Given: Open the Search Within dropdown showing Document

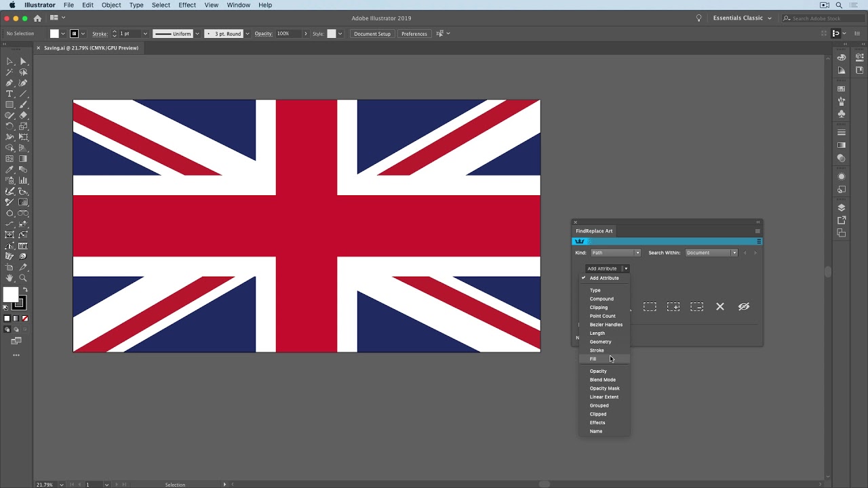Looking at the screenshot, I should pyautogui.click(x=711, y=253).
